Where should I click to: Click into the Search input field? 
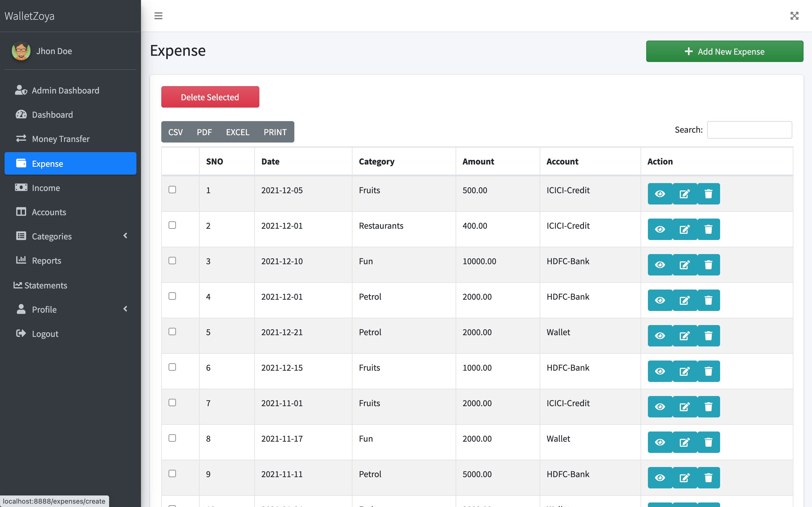(749, 130)
